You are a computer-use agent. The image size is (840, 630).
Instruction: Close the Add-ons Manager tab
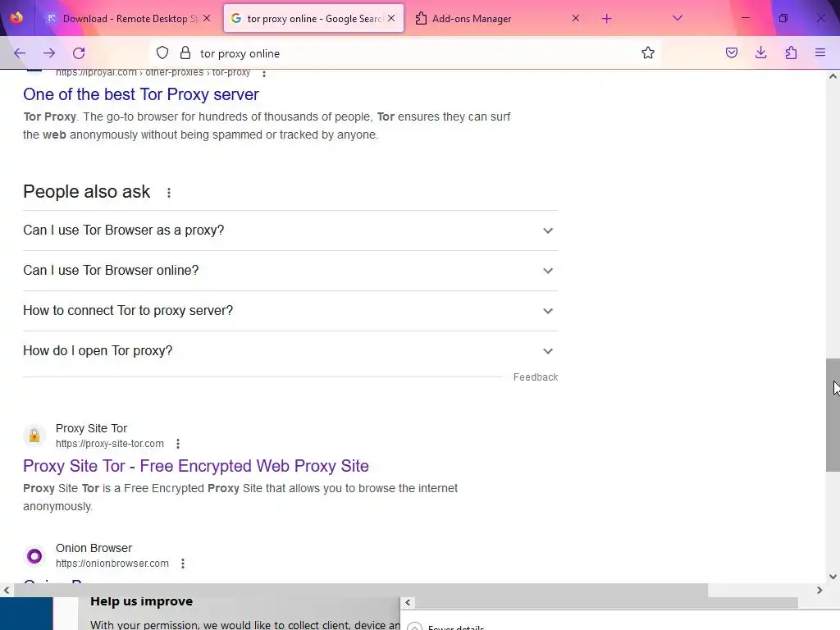tap(576, 18)
